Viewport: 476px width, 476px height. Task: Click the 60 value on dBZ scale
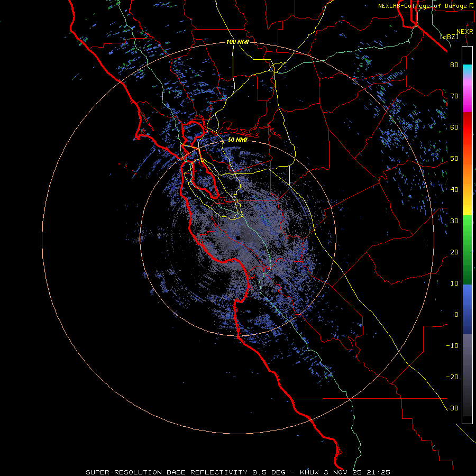point(454,127)
